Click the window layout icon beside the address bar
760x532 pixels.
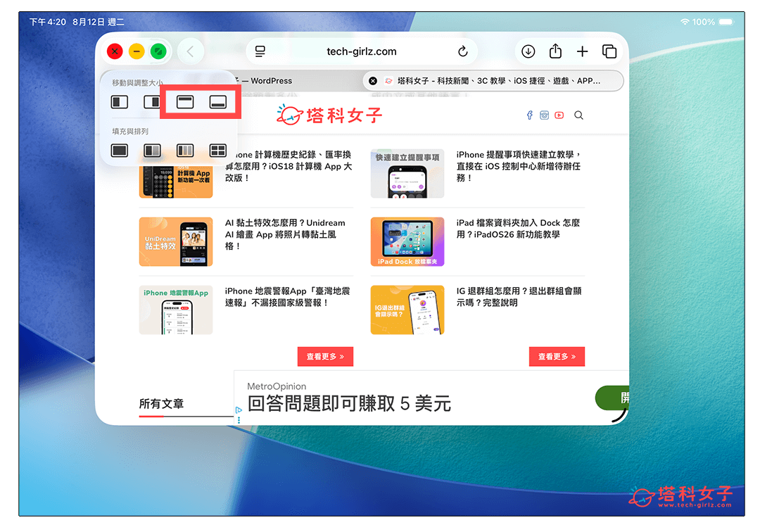(260, 51)
